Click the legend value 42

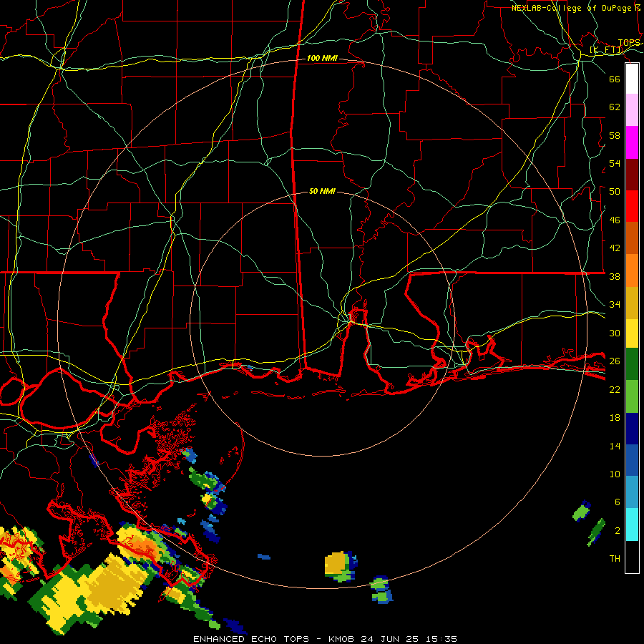point(615,248)
